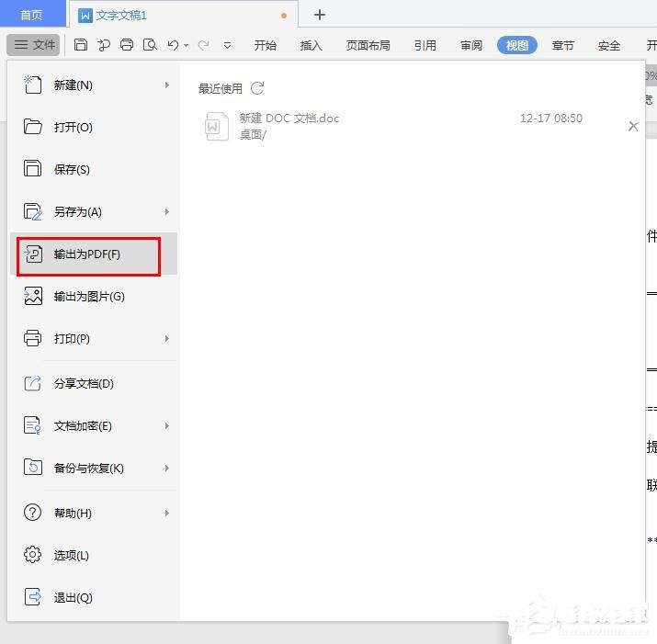
Task: Click the export to PDF toolbar icon
Action: (104, 45)
